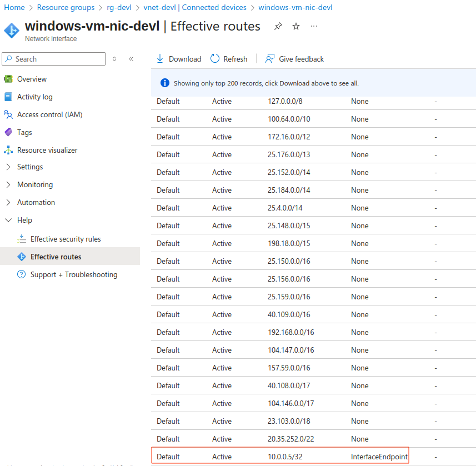Click the Refresh icon
476x466 pixels.
tap(214, 59)
